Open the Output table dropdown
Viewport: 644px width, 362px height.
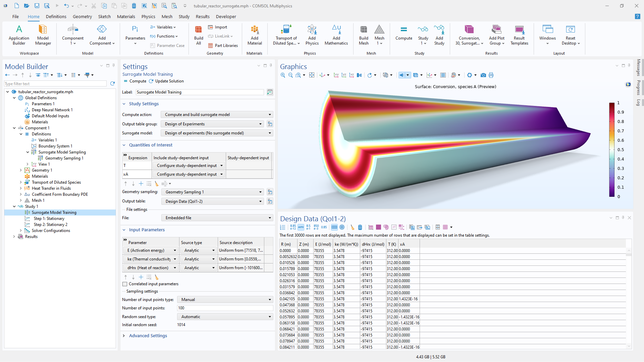[x=212, y=201]
